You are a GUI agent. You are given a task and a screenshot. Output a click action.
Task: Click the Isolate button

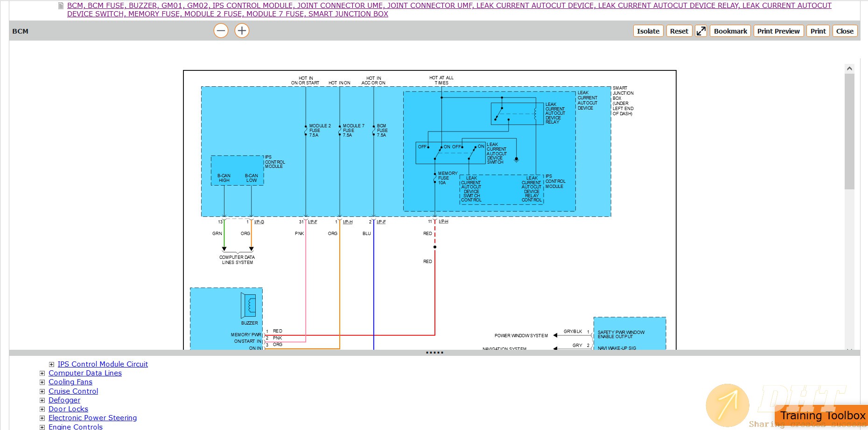click(648, 31)
